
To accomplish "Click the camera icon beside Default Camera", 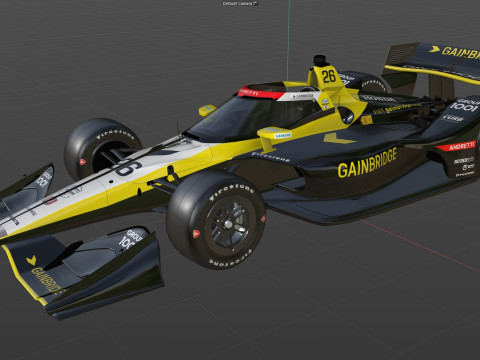I will (x=255, y=3).
